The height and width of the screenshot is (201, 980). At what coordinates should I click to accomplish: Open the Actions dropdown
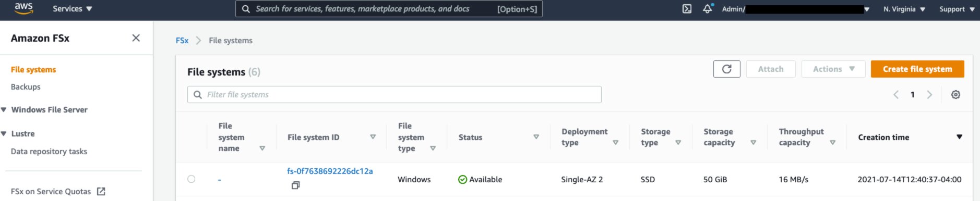coord(833,69)
